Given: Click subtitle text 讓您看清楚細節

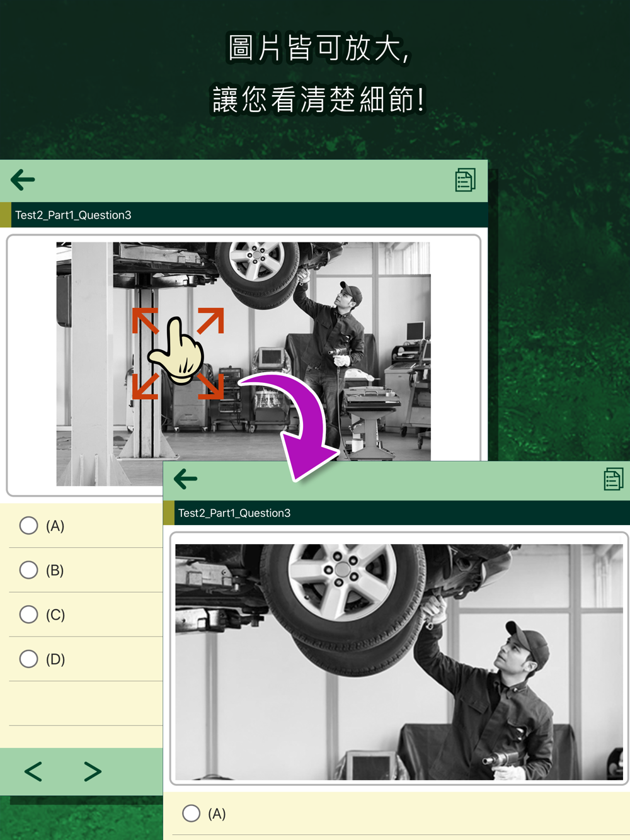Looking at the screenshot, I should pyautogui.click(x=319, y=99).
